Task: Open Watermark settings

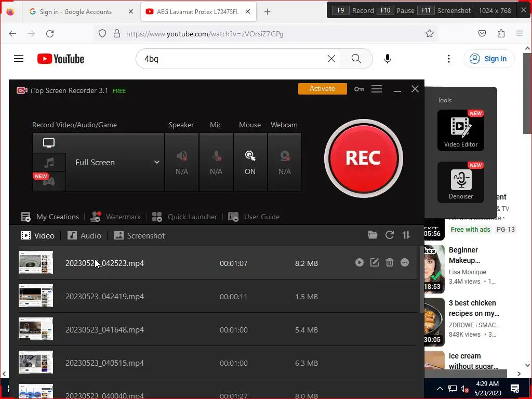Action: [115, 217]
